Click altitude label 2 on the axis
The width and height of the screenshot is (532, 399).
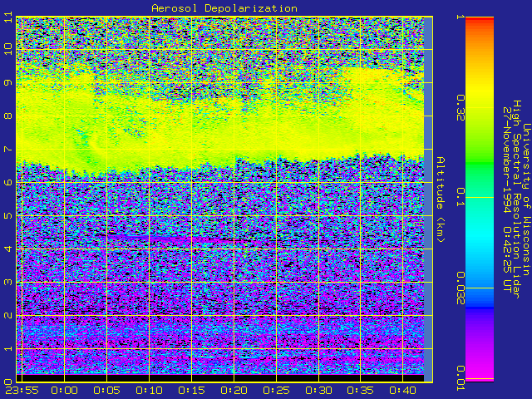[8, 316]
